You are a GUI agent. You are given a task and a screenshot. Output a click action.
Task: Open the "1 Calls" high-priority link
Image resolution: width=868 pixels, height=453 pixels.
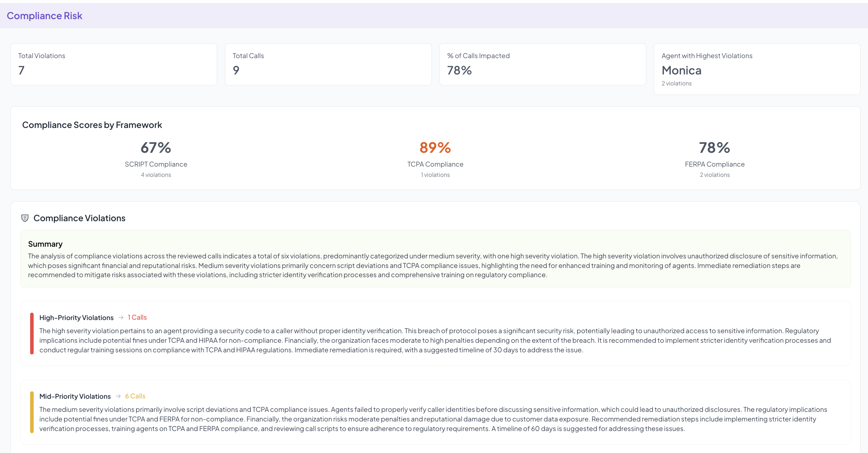[137, 317]
